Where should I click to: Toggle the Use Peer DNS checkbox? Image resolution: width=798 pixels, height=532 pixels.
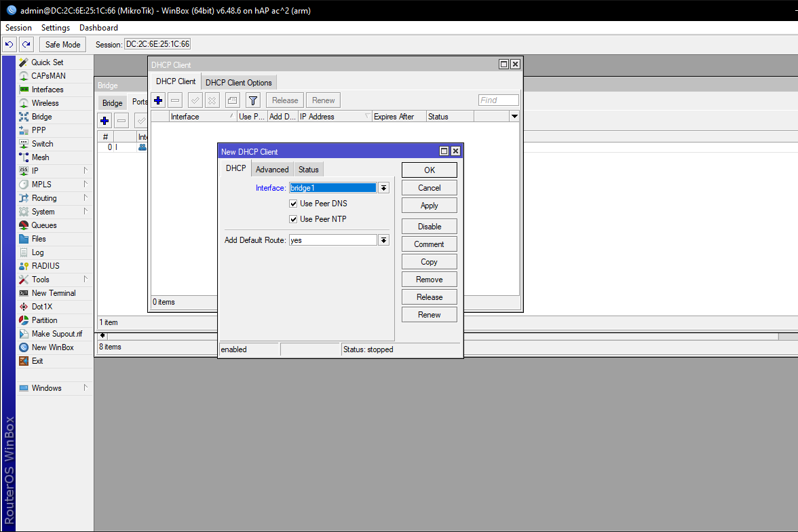293,204
